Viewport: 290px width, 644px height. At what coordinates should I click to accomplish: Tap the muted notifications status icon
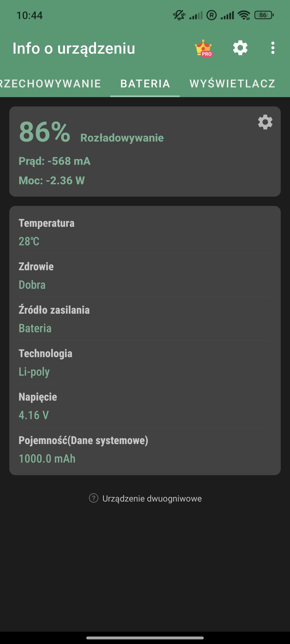[x=179, y=15]
